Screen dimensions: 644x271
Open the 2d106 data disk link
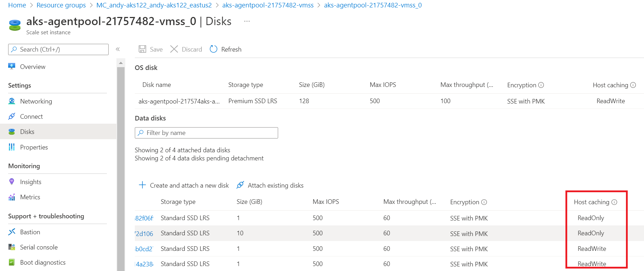(x=144, y=234)
